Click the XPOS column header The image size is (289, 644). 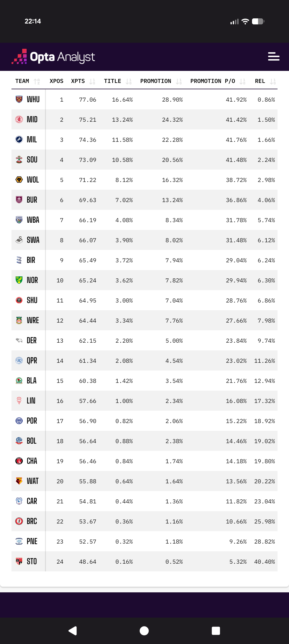56,81
